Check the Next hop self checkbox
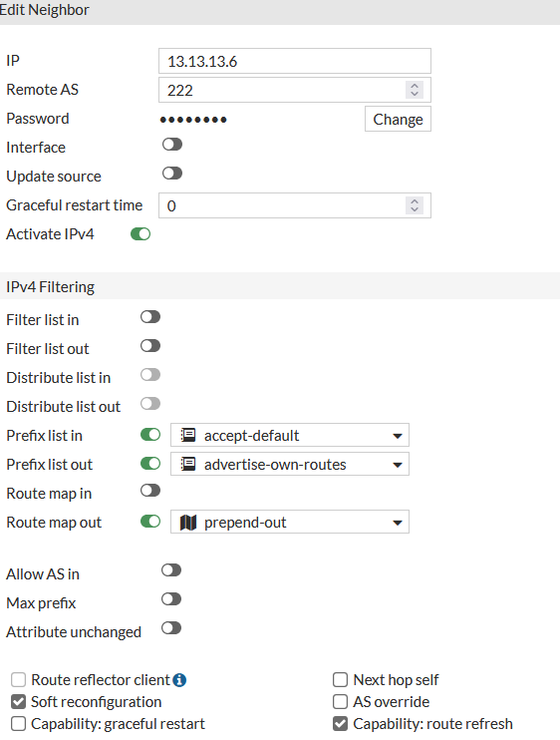This screenshot has height=740, width=560. [341, 680]
